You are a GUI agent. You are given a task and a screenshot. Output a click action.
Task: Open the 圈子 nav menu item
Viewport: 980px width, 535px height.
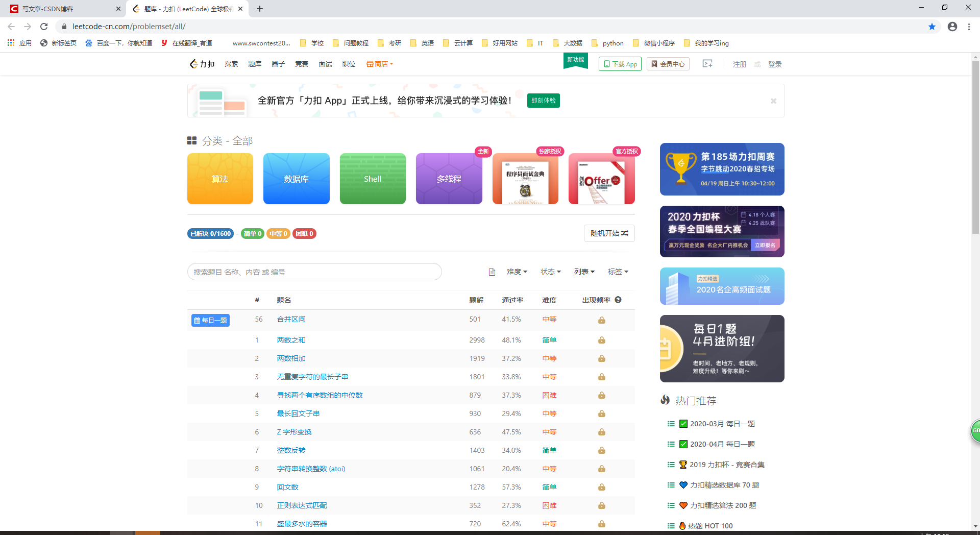tap(278, 64)
